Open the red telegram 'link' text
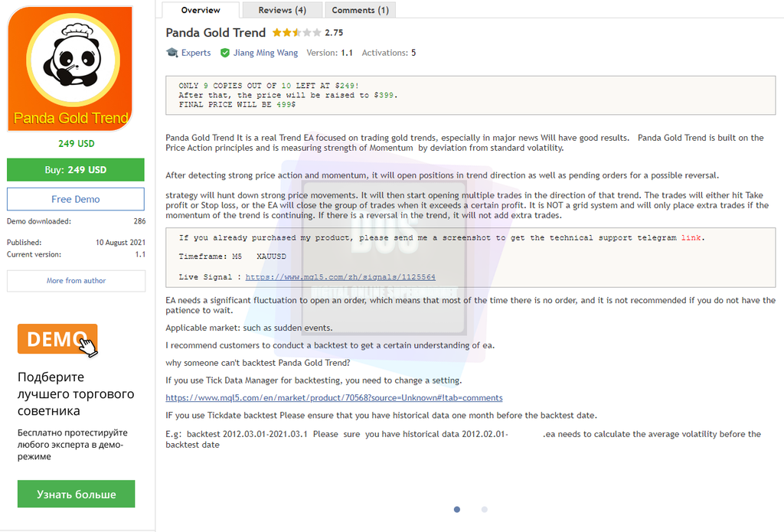The image size is (784, 532). click(x=691, y=238)
